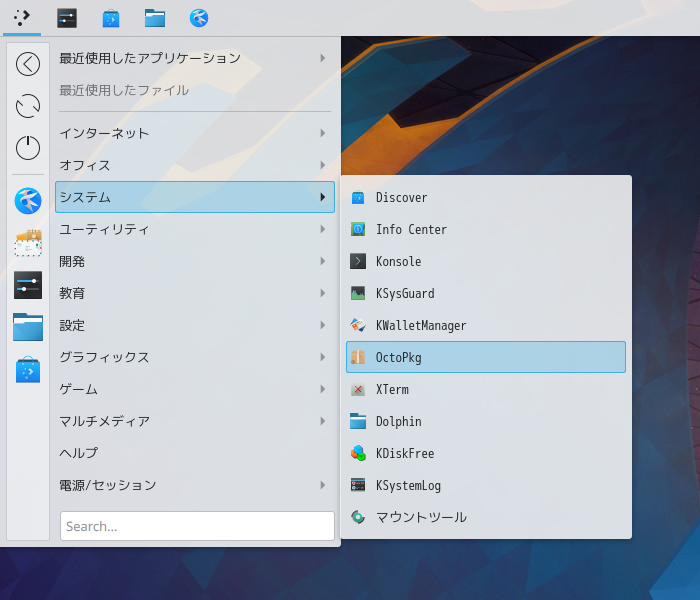Viewport: 700px width, 600px height.
Task: Click the ユーティリティ label text
Action: click(x=104, y=229)
